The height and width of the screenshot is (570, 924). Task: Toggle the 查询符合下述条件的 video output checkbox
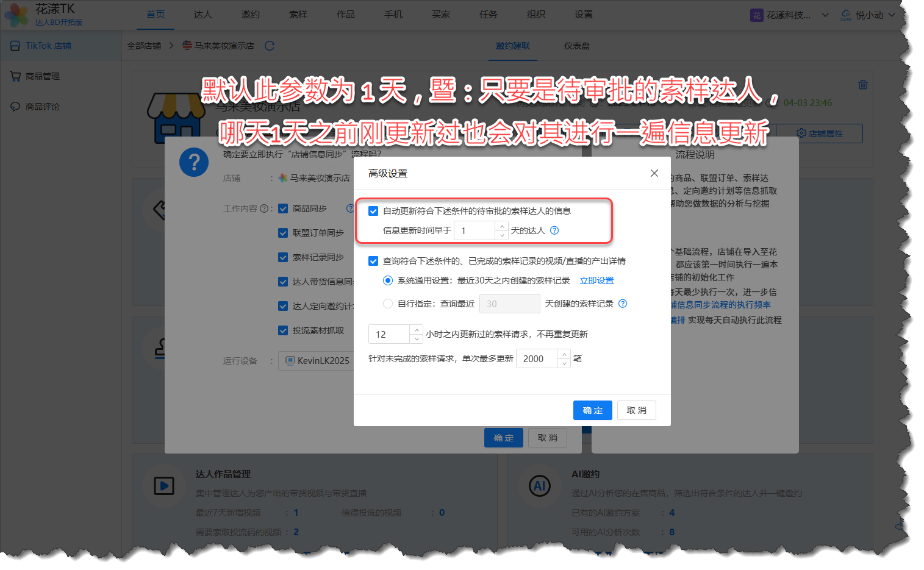click(373, 261)
